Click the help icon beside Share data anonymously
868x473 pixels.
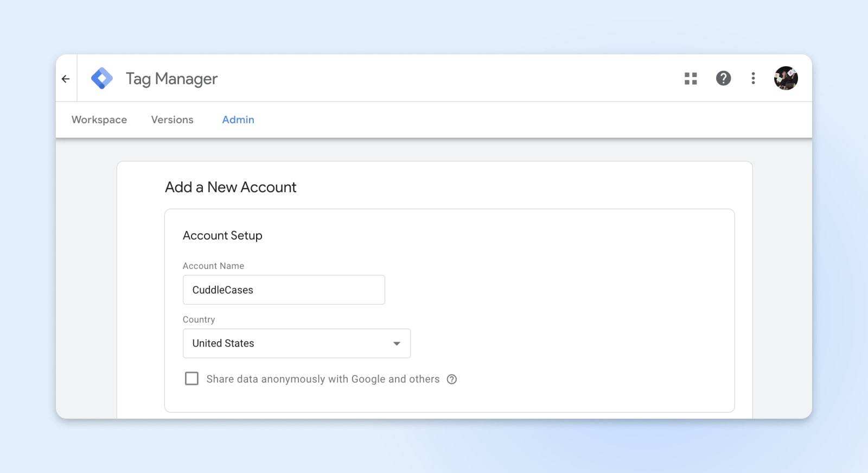click(451, 379)
